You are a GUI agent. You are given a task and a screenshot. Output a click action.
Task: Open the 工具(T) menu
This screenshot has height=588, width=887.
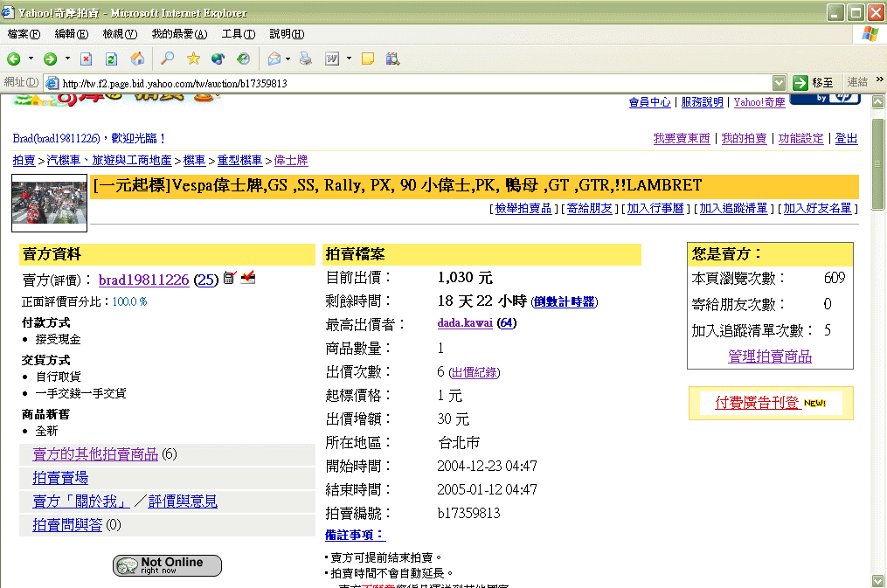238,34
